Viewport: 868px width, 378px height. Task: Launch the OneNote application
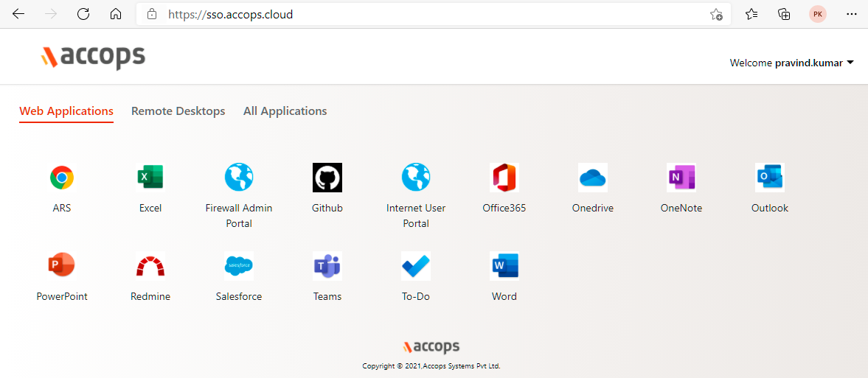pyautogui.click(x=681, y=178)
